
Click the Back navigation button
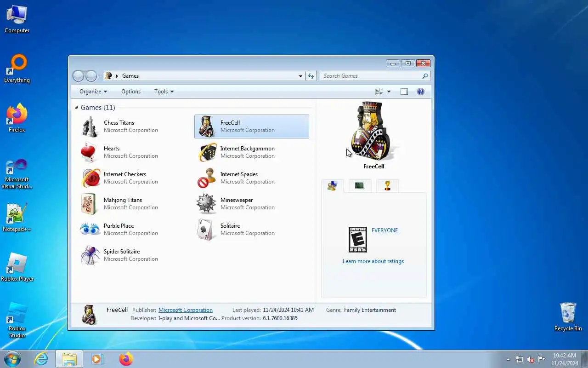tap(78, 76)
